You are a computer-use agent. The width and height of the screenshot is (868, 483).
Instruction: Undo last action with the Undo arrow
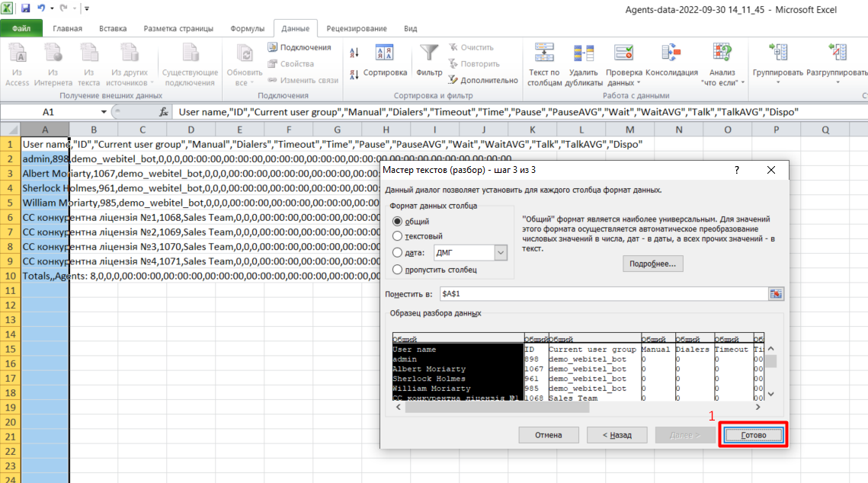(41, 8)
